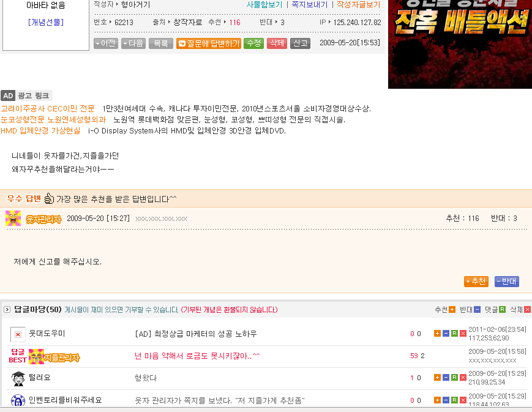Select post text 왜자꾸추천을해달라는거야ㅡㅡ
Viewport: 532px width, 412px height.
tap(63, 169)
